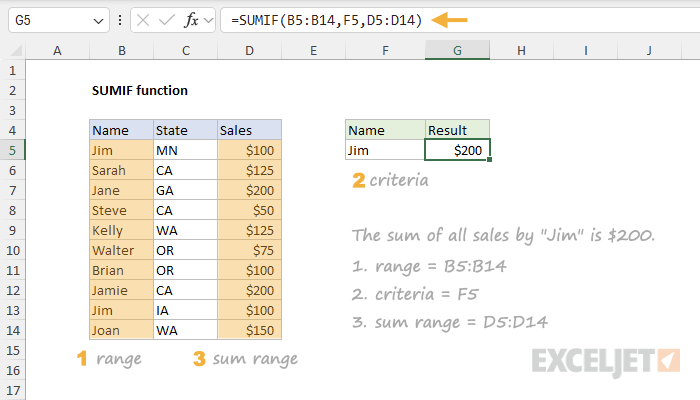Image resolution: width=700 pixels, height=400 pixels.
Task: Click the formula bar enter checkmark icon
Action: (167, 20)
